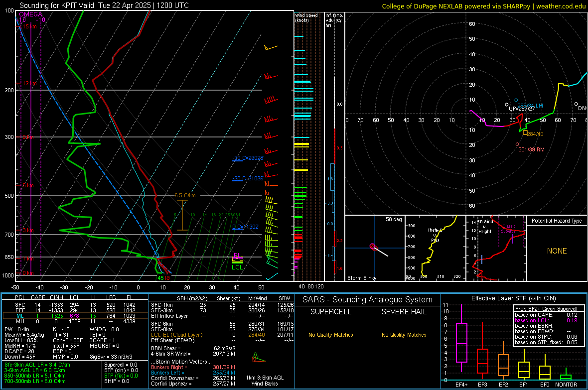
Task: Click the '15 km' height marker
Action: coord(29,26)
